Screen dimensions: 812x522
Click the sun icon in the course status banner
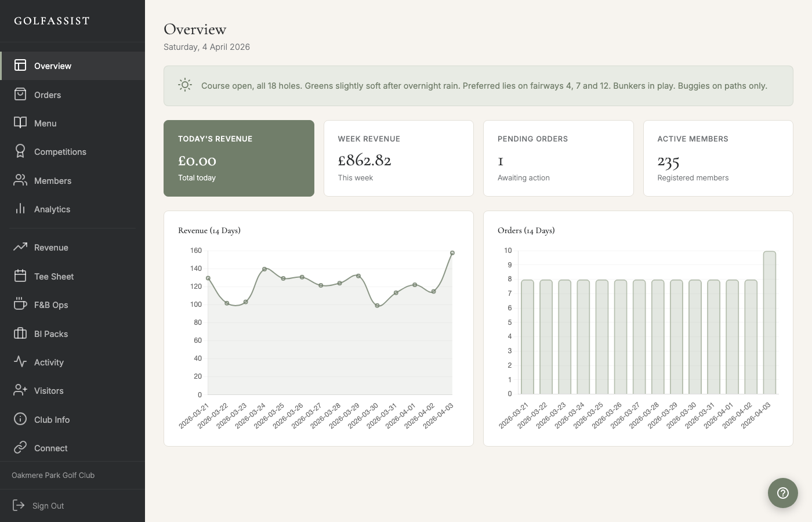coord(185,85)
